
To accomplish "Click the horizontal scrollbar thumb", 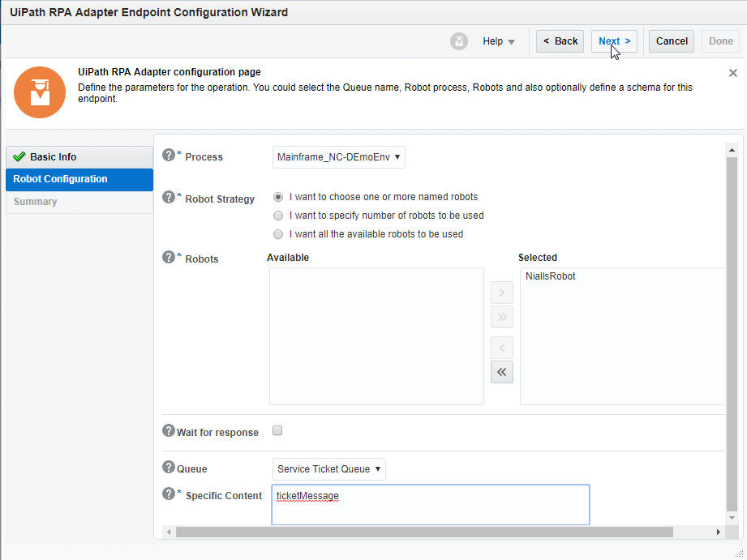I will 424,532.
